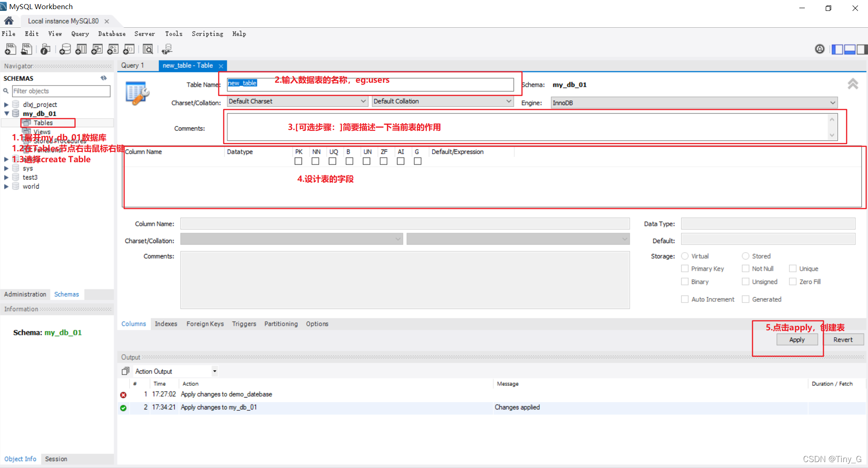Enable the Auto Increment checkbox
Image resolution: width=868 pixels, height=468 pixels.
(685, 299)
